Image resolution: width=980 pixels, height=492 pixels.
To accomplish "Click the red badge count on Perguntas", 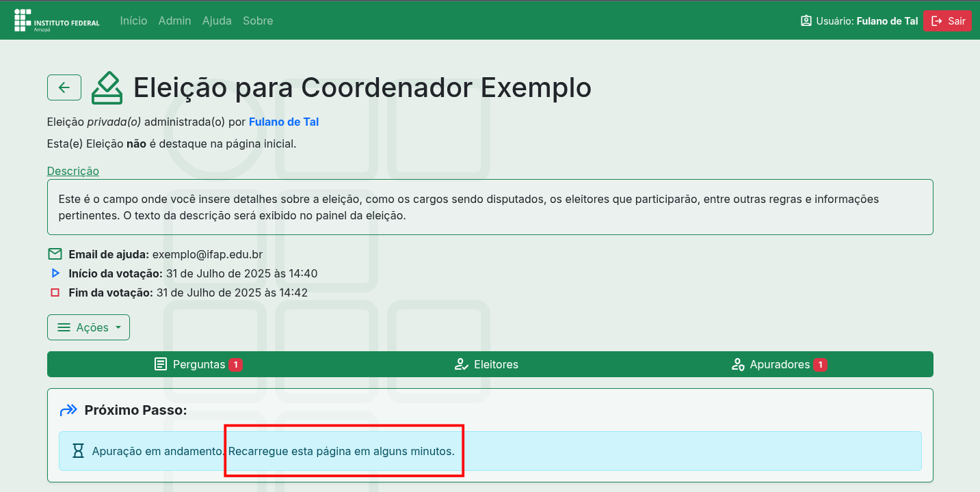I will (x=236, y=365).
